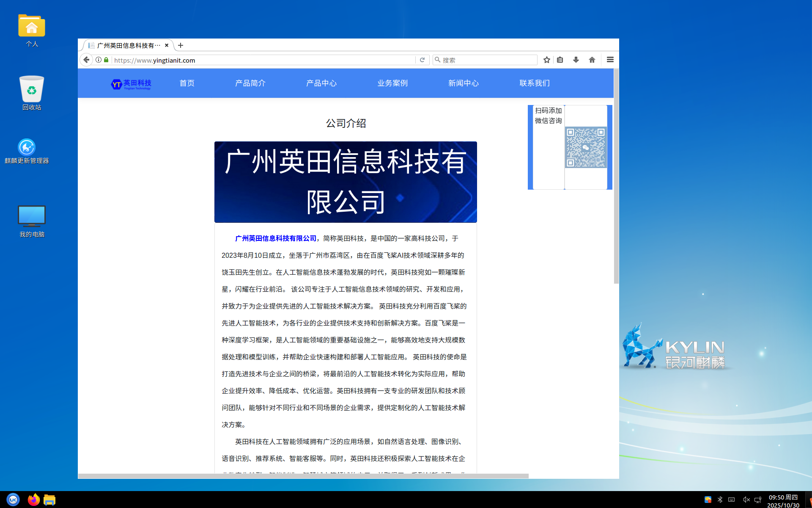Click the WeChat QR code image

point(586,147)
